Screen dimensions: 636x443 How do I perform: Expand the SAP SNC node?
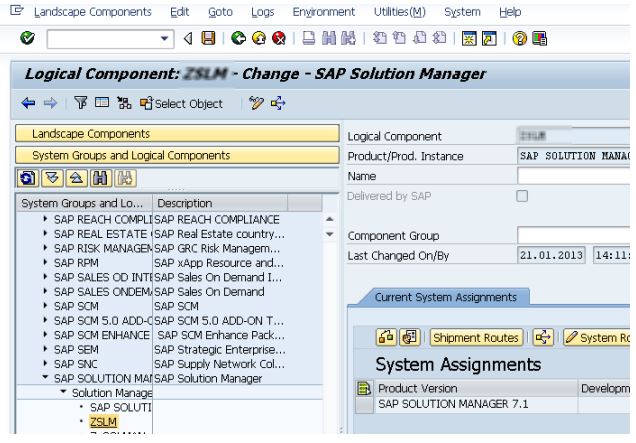pos(45,363)
